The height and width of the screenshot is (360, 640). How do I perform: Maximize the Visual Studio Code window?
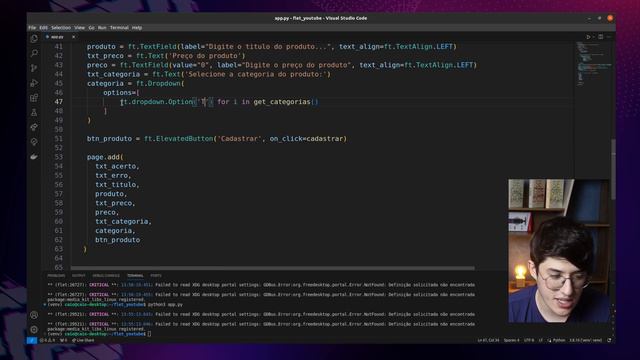tap(599, 18)
